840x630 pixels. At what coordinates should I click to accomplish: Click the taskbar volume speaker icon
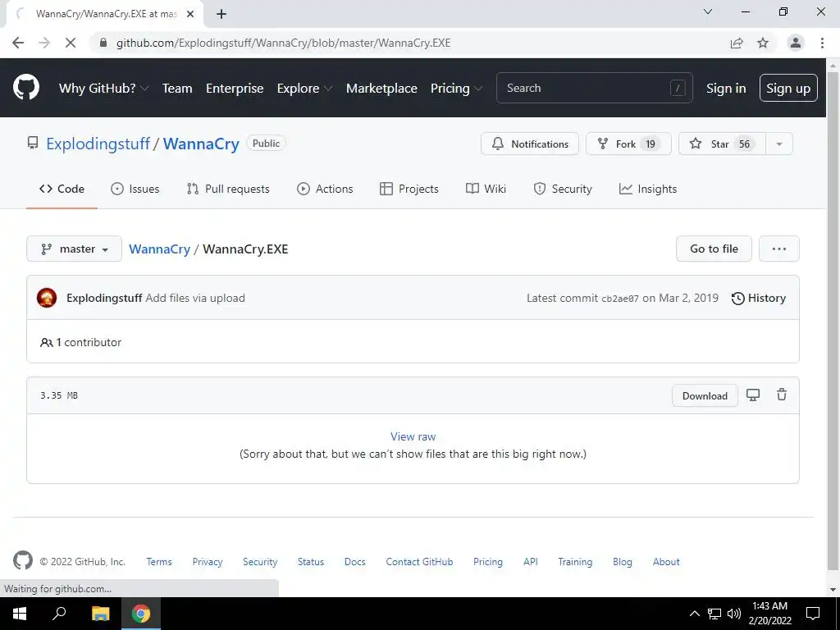click(734, 614)
